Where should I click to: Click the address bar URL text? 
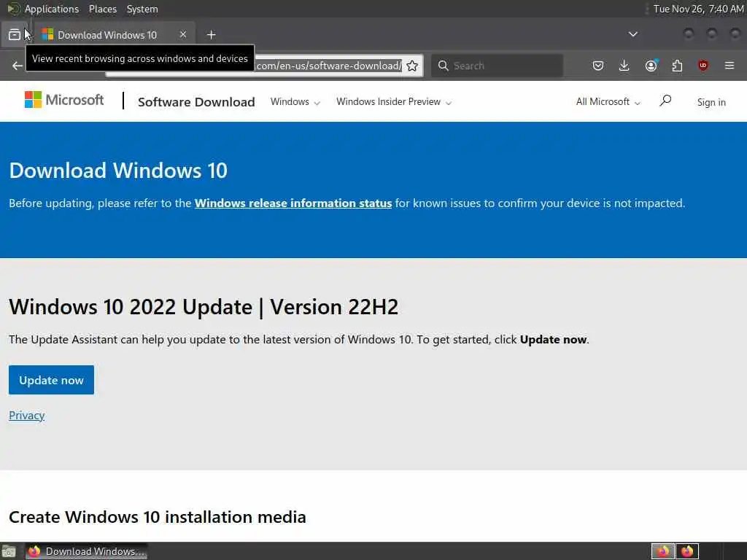[329, 66]
